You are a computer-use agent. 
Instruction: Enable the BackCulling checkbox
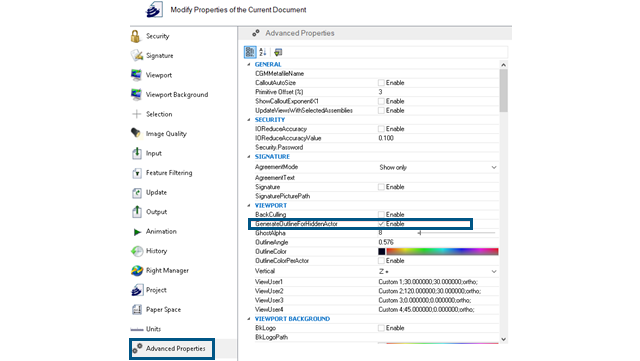click(x=381, y=214)
